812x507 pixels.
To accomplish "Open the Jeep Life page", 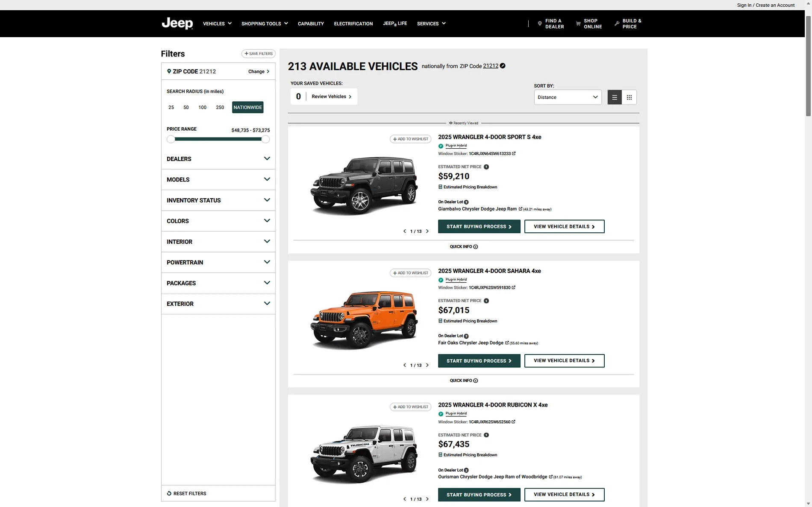I will [395, 23].
